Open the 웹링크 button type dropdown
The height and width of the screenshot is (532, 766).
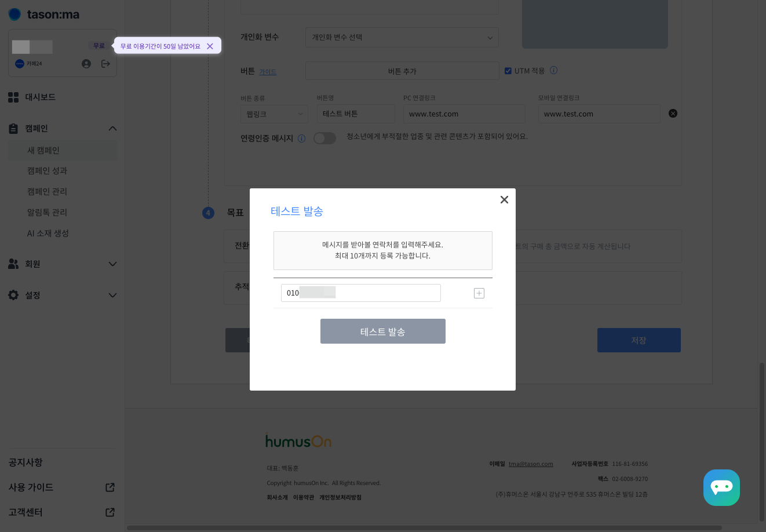click(x=274, y=114)
